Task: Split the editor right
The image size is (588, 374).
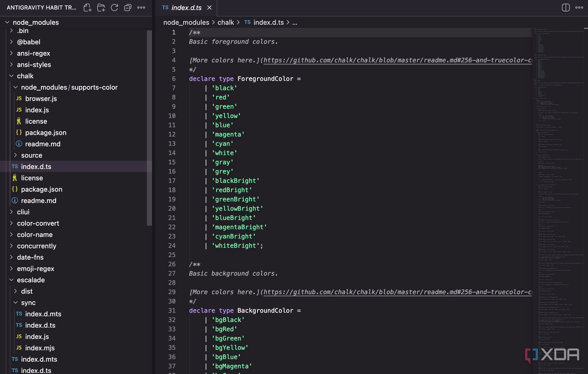Action: click(x=566, y=7)
